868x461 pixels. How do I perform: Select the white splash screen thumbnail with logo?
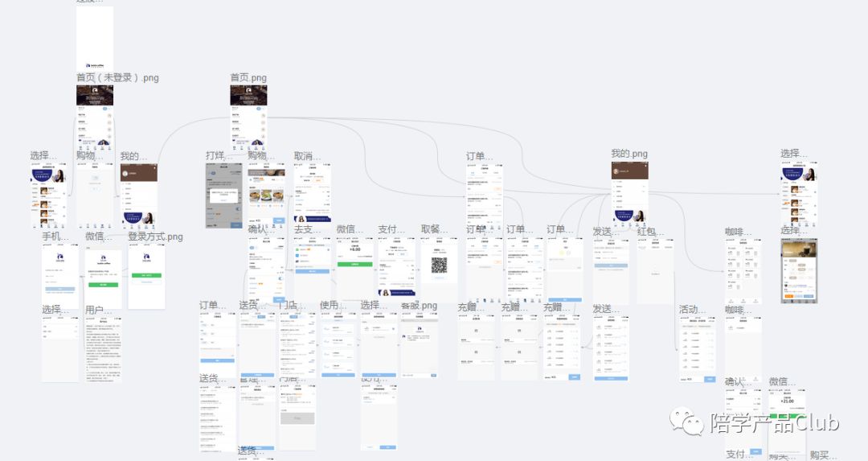95,39
